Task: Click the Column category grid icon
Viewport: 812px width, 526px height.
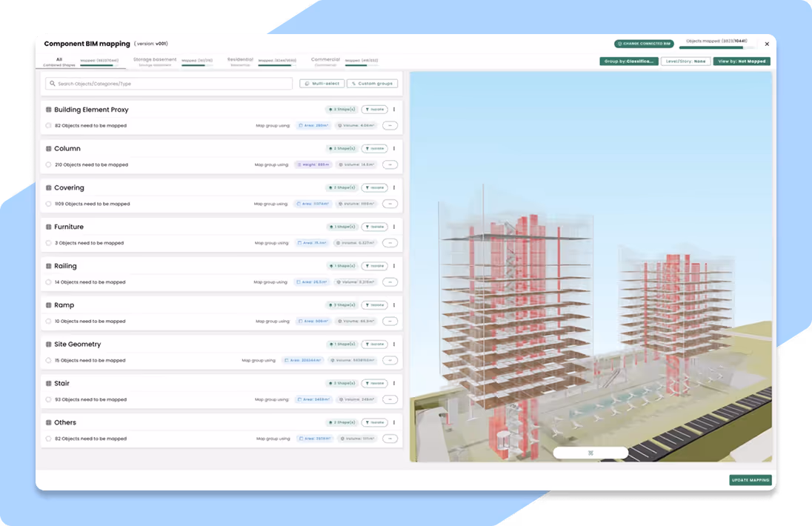Action: tap(47, 148)
